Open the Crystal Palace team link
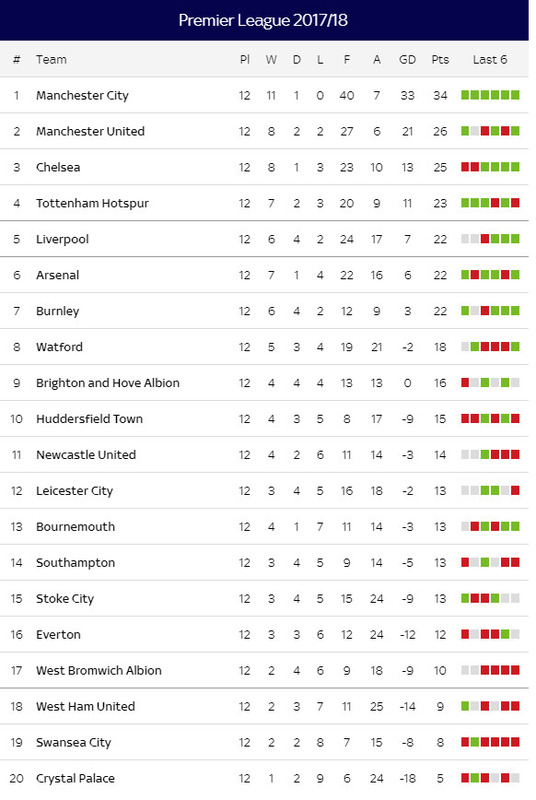The image size is (536, 800). coord(75,778)
